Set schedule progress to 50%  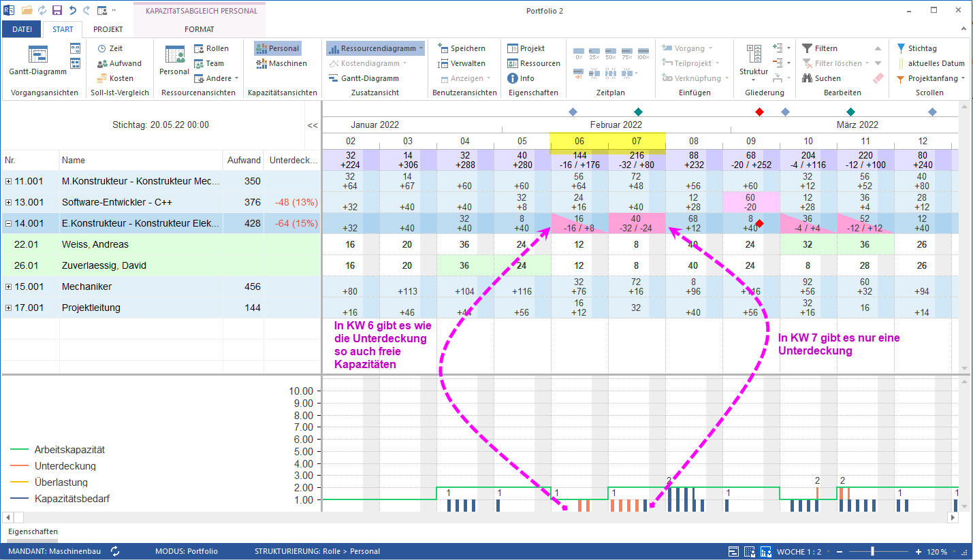[610, 53]
